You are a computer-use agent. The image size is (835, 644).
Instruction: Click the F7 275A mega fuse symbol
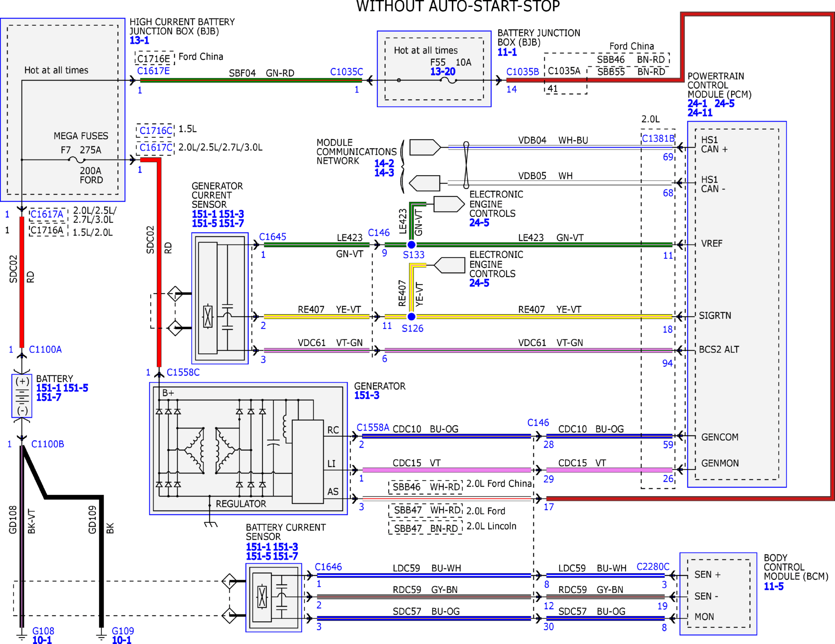point(77,160)
